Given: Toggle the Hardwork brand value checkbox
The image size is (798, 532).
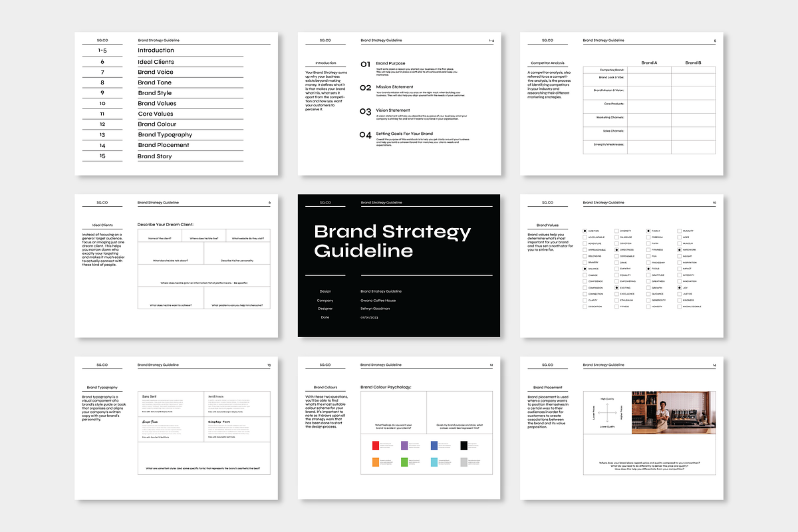Looking at the screenshot, I should click(680, 250).
